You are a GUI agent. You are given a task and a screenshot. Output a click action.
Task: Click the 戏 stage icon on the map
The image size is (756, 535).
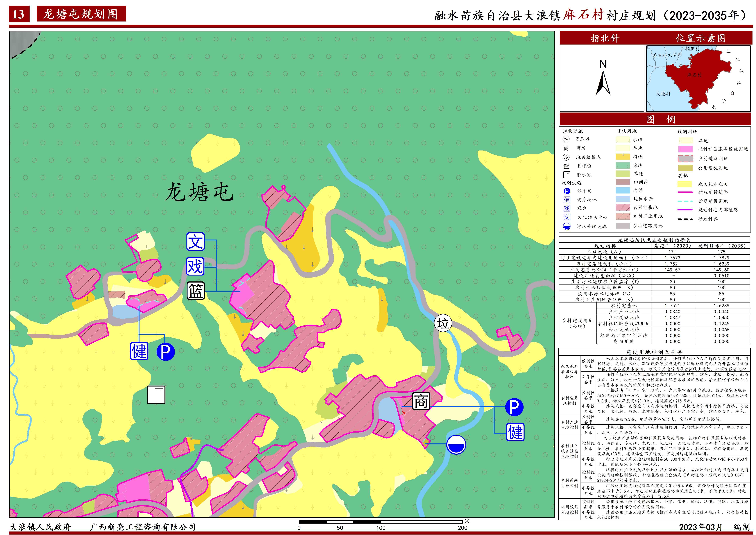[195, 266]
